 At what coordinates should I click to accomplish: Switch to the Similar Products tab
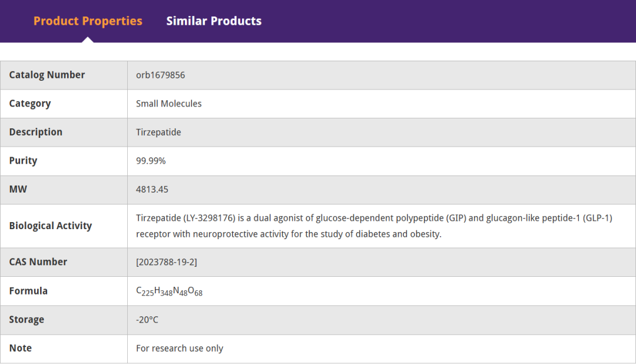coord(214,21)
